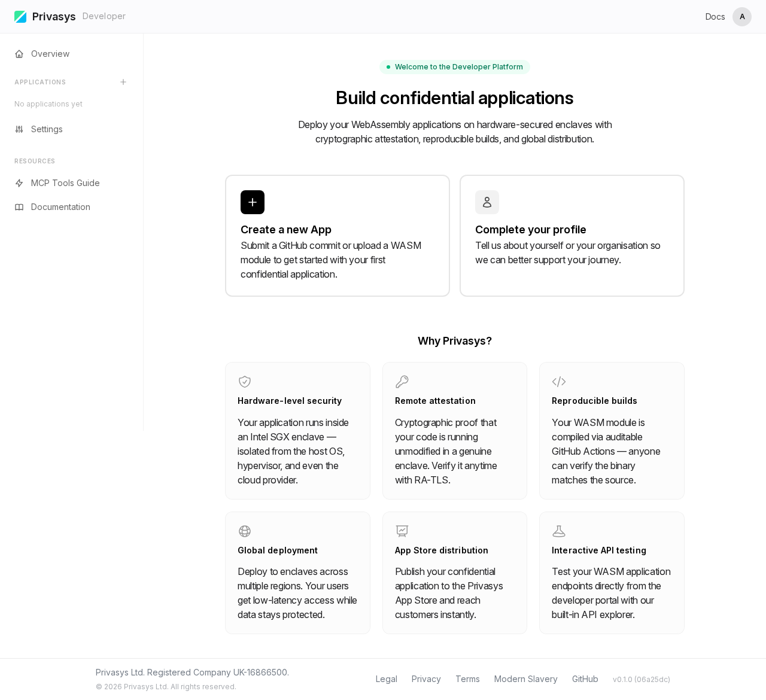Viewport: 766px width, 700px height.
Task: Select the Create a new App card
Action: tap(338, 236)
